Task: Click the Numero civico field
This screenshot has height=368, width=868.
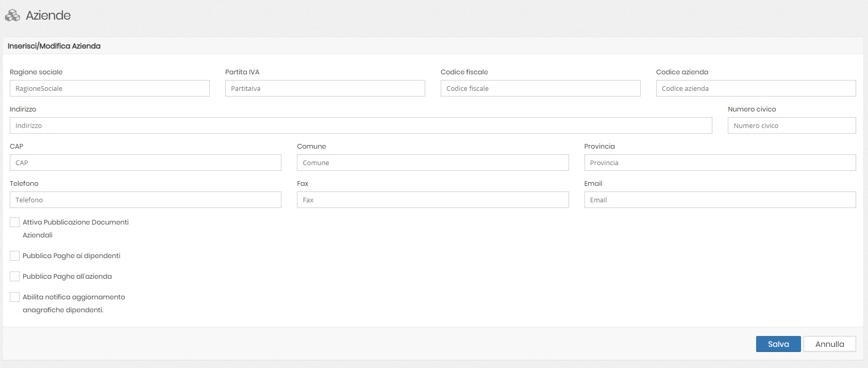Action: [791, 125]
